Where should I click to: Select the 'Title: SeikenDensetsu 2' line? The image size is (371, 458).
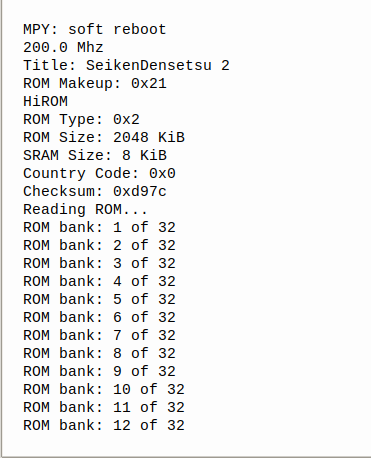pos(126,65)
